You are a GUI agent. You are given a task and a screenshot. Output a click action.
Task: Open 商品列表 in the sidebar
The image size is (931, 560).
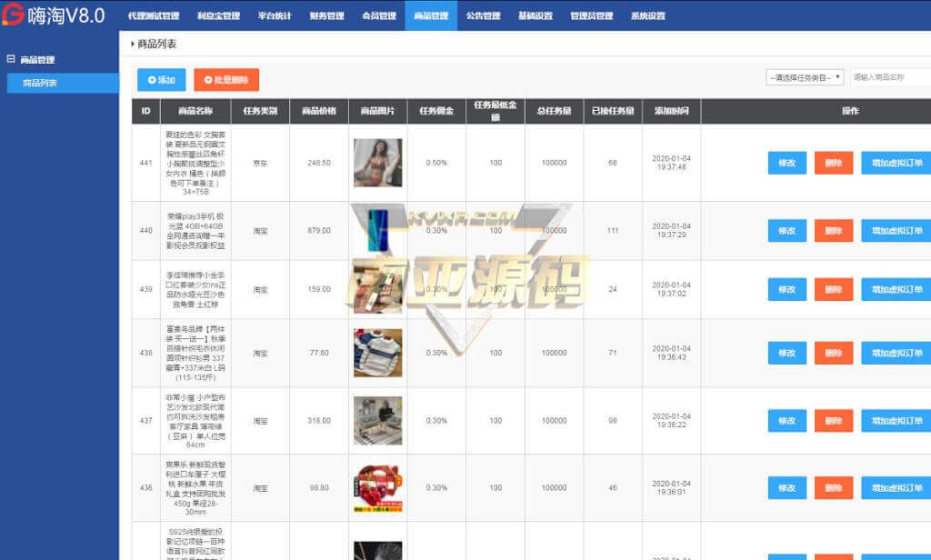pos(40,83)
